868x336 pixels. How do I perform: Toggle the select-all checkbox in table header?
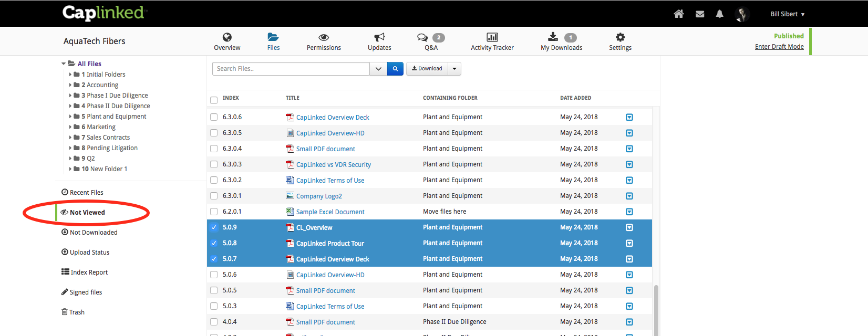click(x=214, y=100)
